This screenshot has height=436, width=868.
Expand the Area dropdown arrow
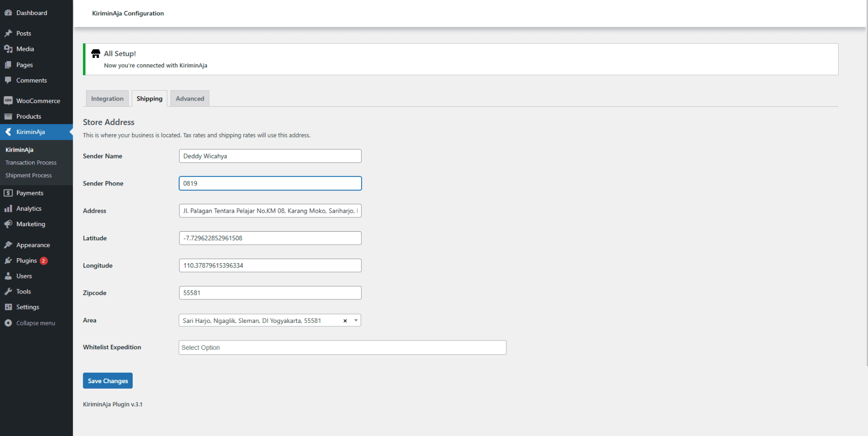click(356, 320)
